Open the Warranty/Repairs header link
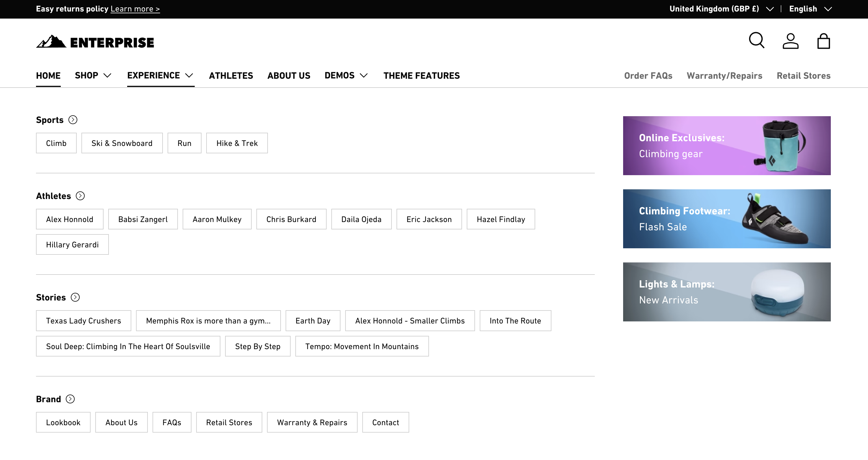 (724, 76)
